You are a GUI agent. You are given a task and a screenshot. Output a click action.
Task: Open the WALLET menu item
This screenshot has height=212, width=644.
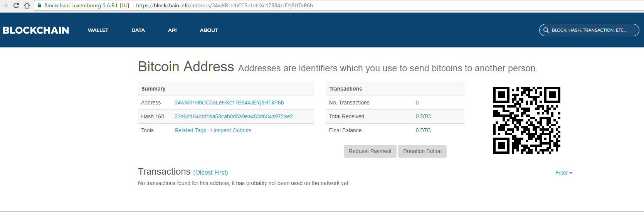98,30
